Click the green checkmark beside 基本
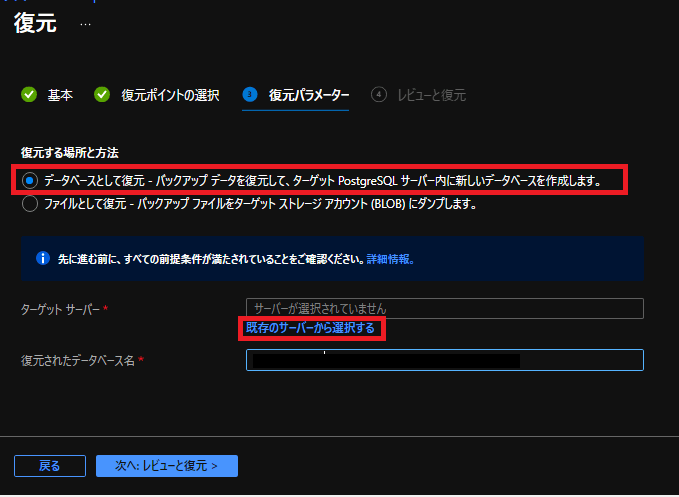This screenshot has height=497, width=679. click(29, 94)
